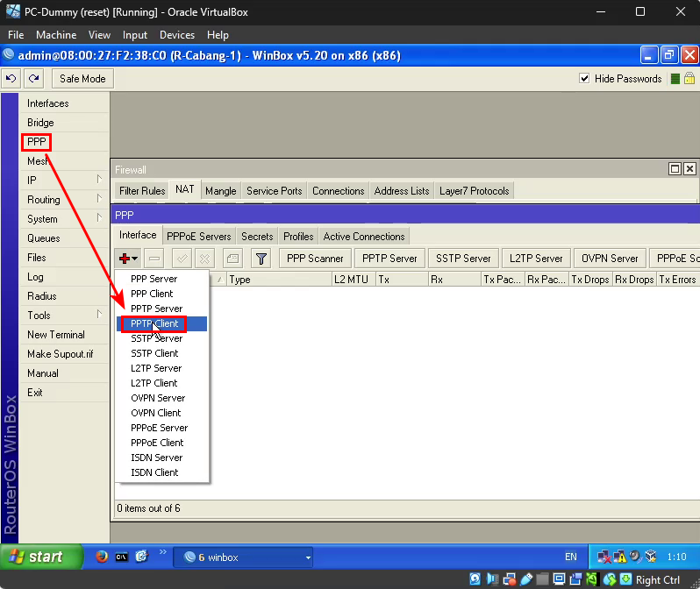Click the VirtualBox display status icon
The height and width of the screenshot is (589, 700).
point(559,579)
